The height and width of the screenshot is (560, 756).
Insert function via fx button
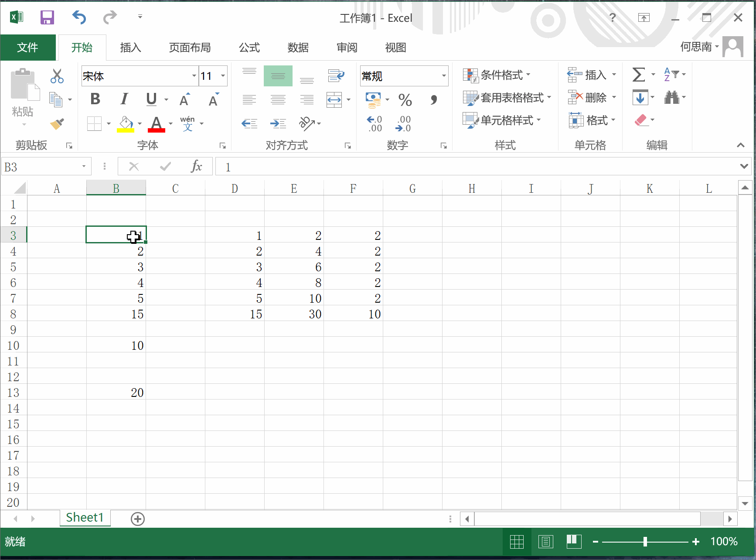click(x=196, y=167)
